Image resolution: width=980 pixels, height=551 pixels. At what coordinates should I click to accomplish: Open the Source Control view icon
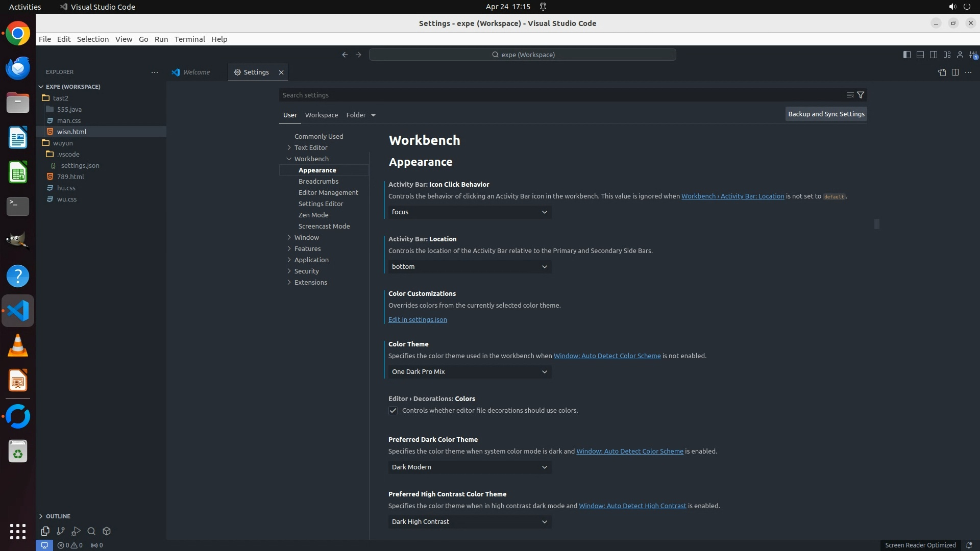coord(61,531)
